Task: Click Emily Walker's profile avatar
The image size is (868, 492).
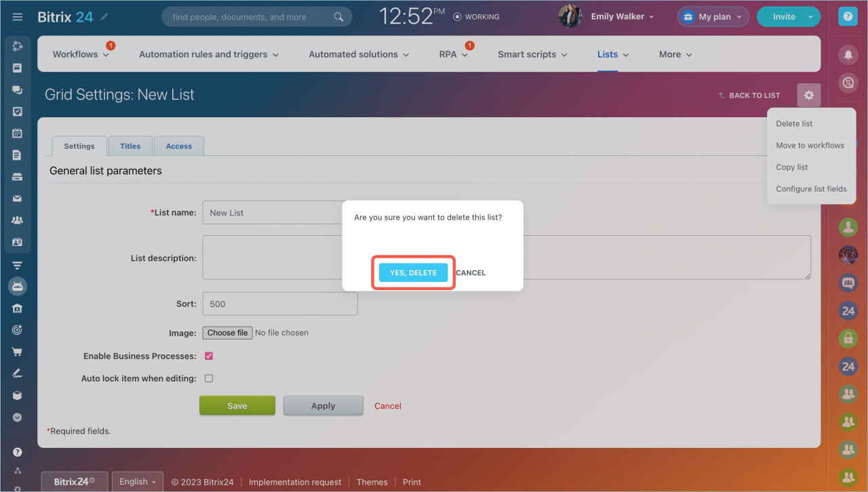Action: 570,16
